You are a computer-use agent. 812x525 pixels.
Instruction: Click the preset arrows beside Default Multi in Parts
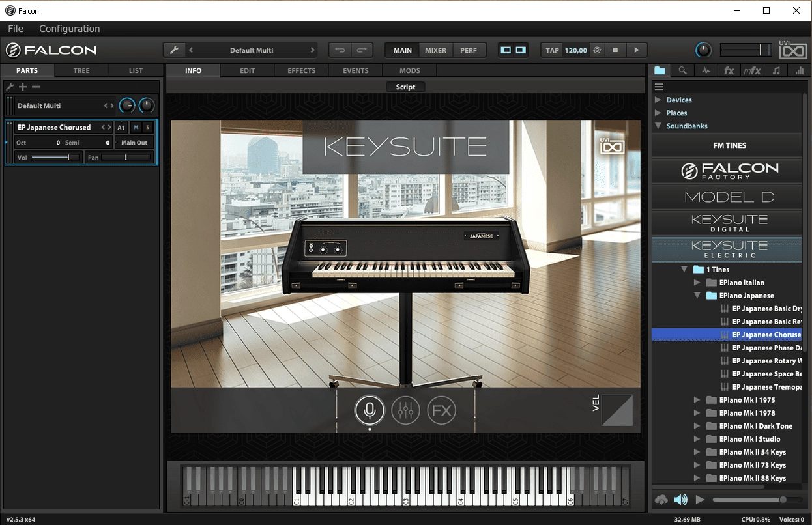(109, 106)
